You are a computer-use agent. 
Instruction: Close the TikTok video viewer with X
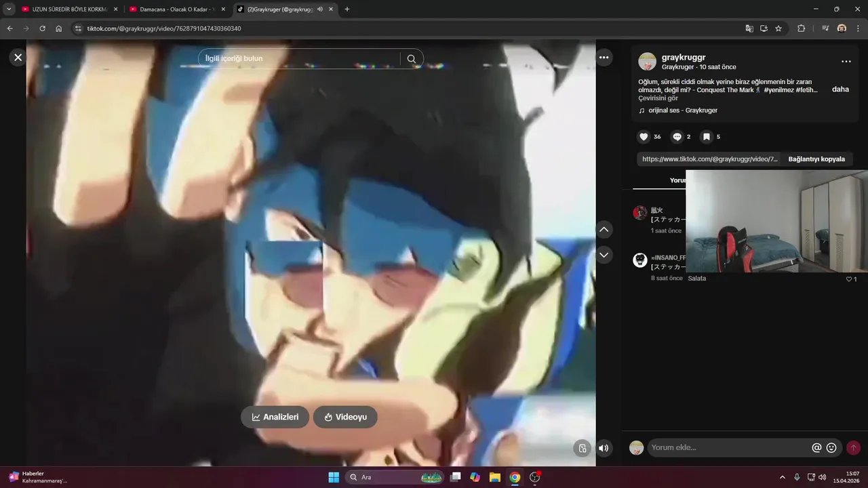[18, 58]
